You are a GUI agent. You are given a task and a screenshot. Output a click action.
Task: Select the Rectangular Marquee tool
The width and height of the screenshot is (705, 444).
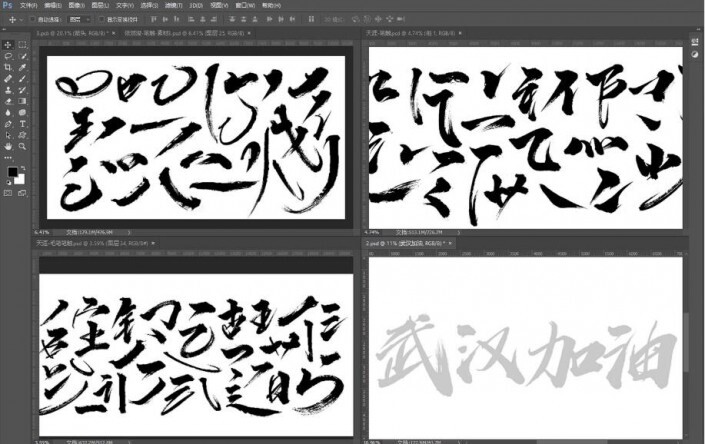click(x=22, y=45)
